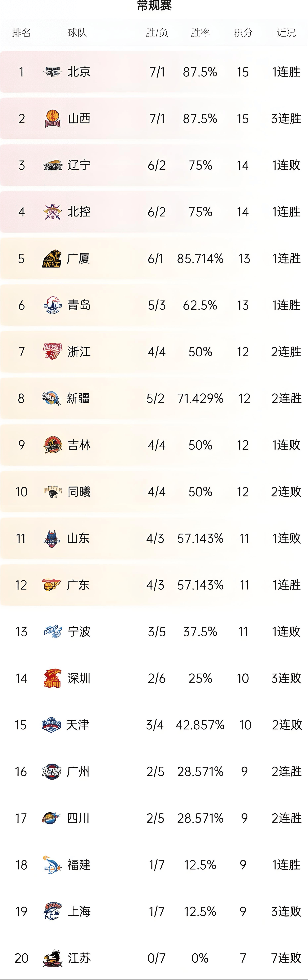
Task: Click the Shanxi team logo
Action: (52, 119)
